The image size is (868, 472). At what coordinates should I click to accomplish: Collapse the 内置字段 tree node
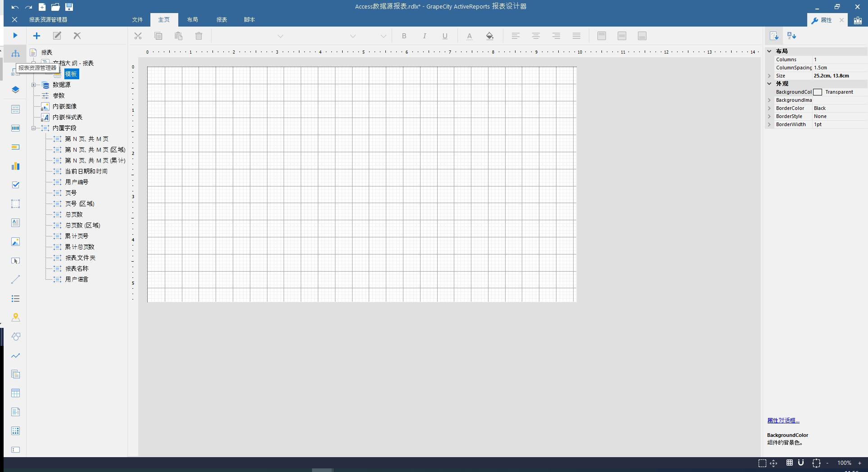(x=34, y=128)
